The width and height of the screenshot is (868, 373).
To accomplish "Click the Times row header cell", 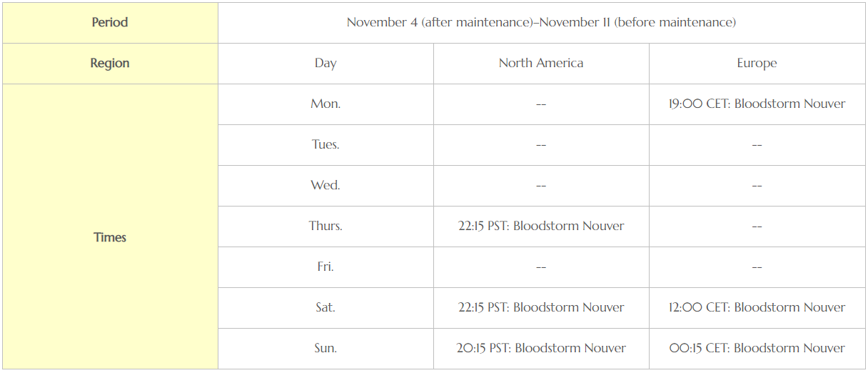I will coord(110,227).
